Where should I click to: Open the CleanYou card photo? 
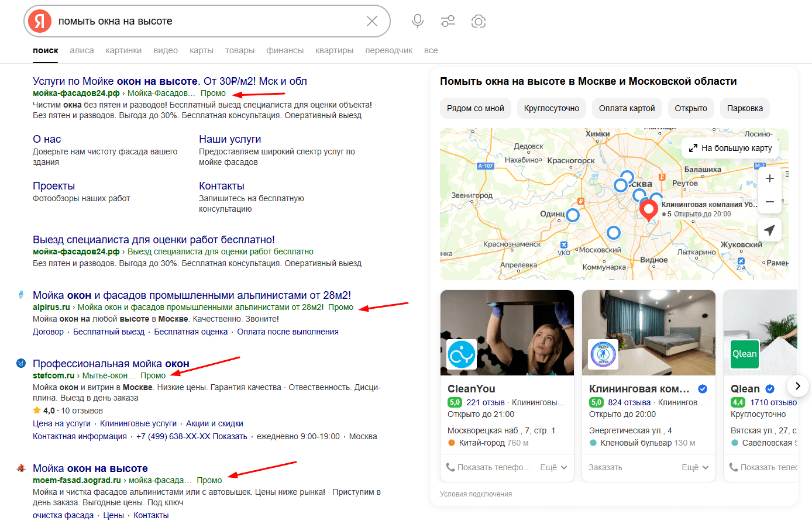tap(507, 333)
